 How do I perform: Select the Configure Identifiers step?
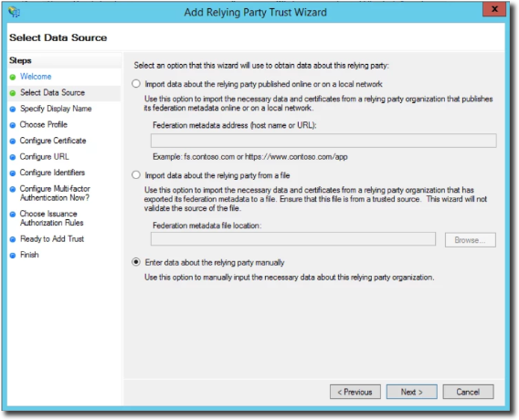point(52,173)
